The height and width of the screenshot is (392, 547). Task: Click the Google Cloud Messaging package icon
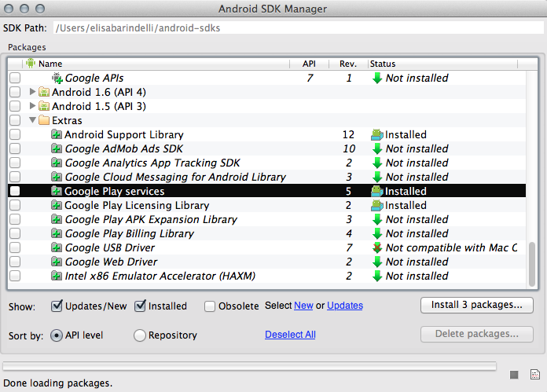click(x=57, y=177)
